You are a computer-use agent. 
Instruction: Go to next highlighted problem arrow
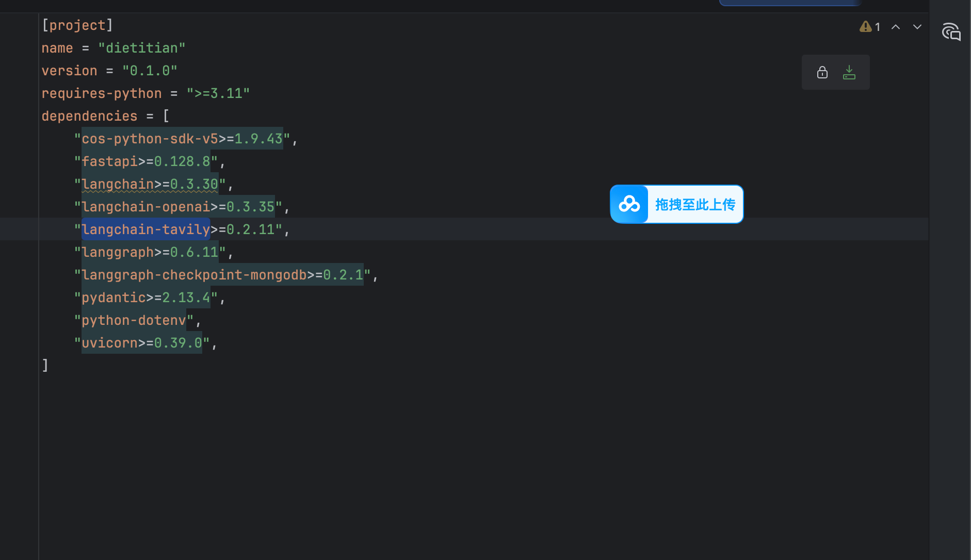[917, 27]
